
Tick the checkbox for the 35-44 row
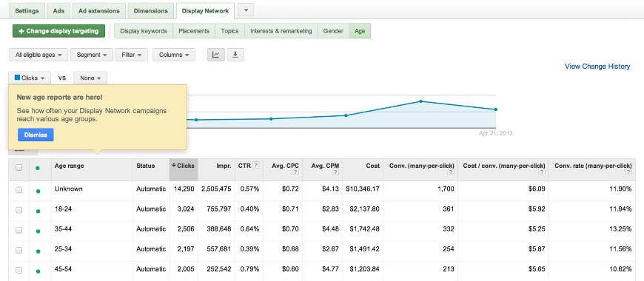click(x=19, y=230)
